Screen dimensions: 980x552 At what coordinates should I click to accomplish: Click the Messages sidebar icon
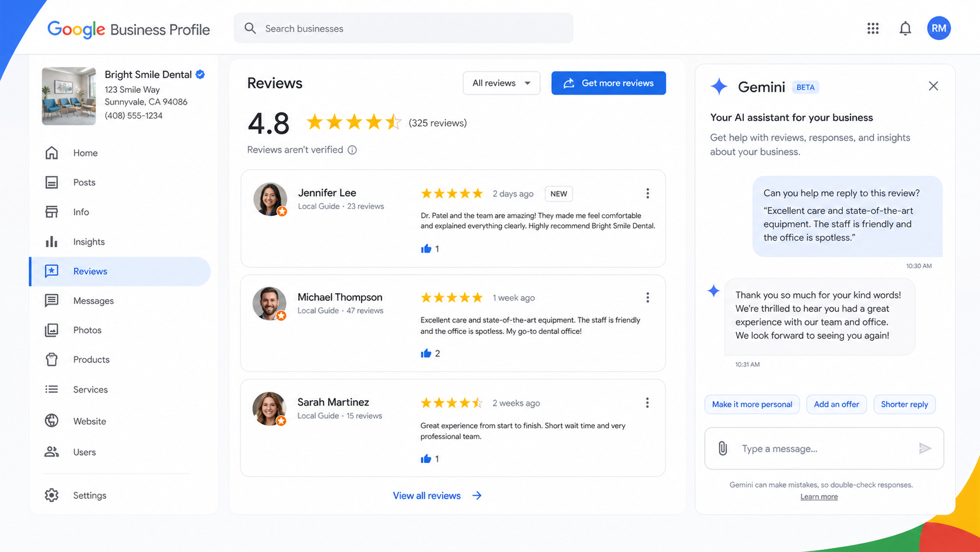point(52,301)
